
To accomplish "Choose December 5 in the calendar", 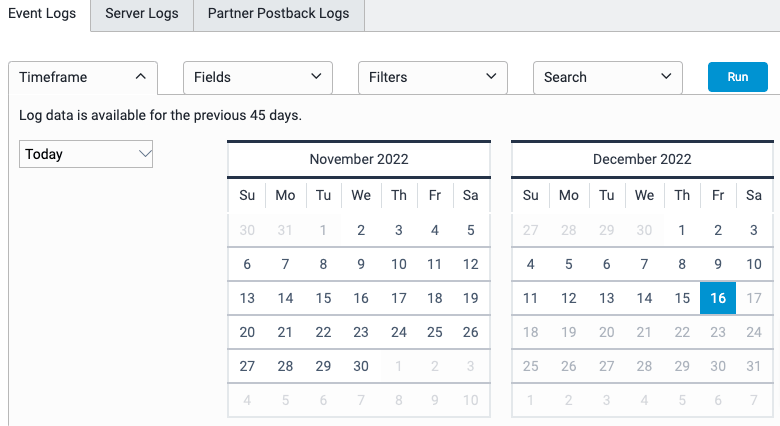I will [x=569, y=264].
